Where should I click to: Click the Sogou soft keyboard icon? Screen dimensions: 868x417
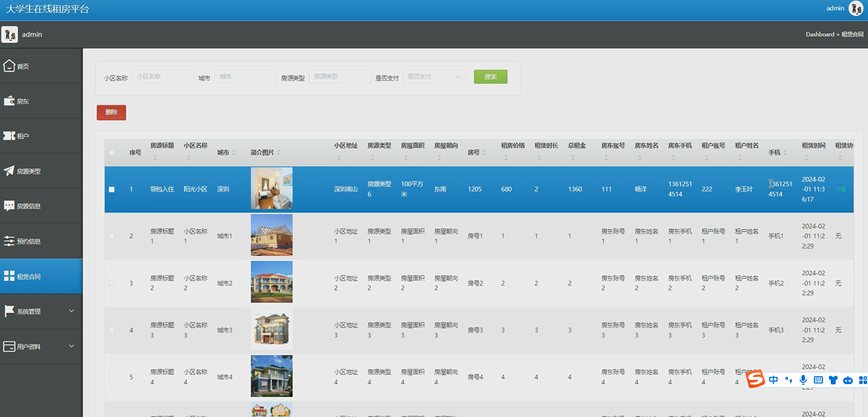click(818, 380)
